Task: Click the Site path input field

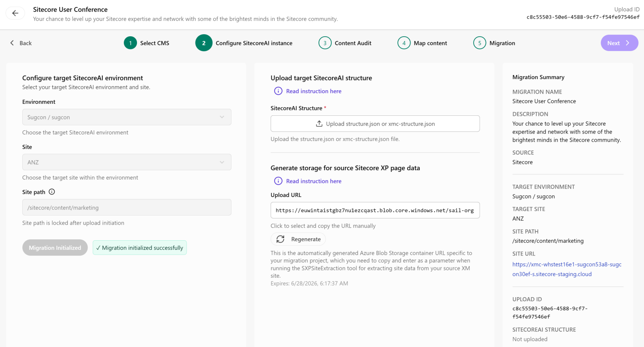Action: click(x=127, y=207)
